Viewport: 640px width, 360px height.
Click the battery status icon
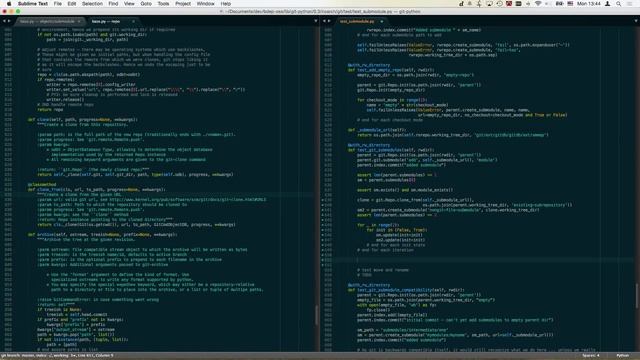[x=559, y=4]
